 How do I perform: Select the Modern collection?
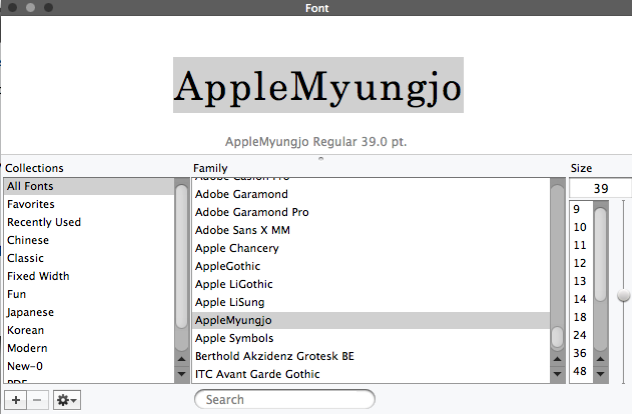89,348
